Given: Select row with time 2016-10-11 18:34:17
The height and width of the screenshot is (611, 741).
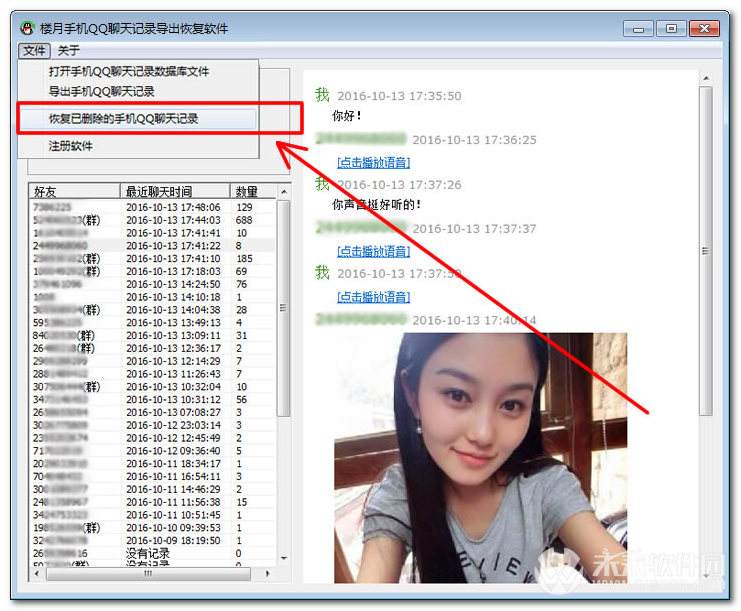Looking at the screenshot, I should point(152,464).
